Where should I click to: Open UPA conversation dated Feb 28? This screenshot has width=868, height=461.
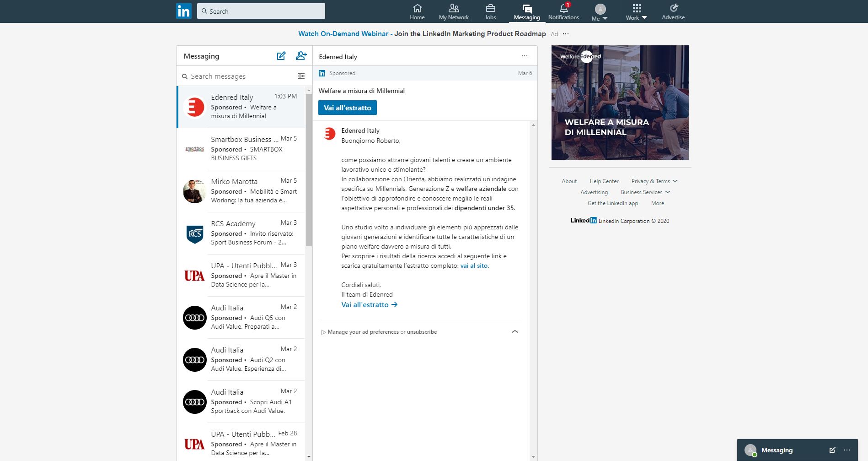tap(241, 442)
